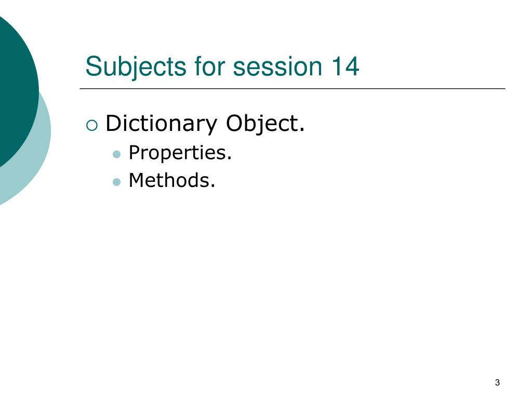Click the teal dot bullet beside Methods
Screen dimensions: 532x399
[116, 182]
